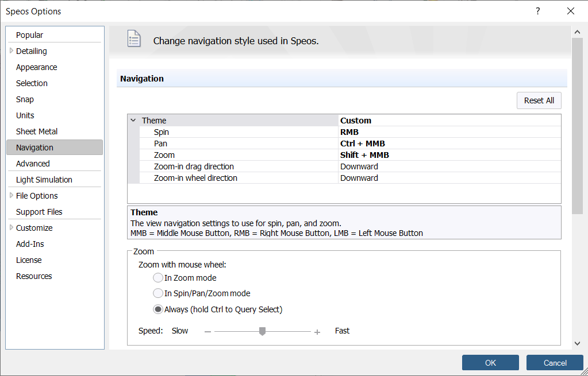
Task: Click the scrollbar down arrow
Action: [578, 343]
